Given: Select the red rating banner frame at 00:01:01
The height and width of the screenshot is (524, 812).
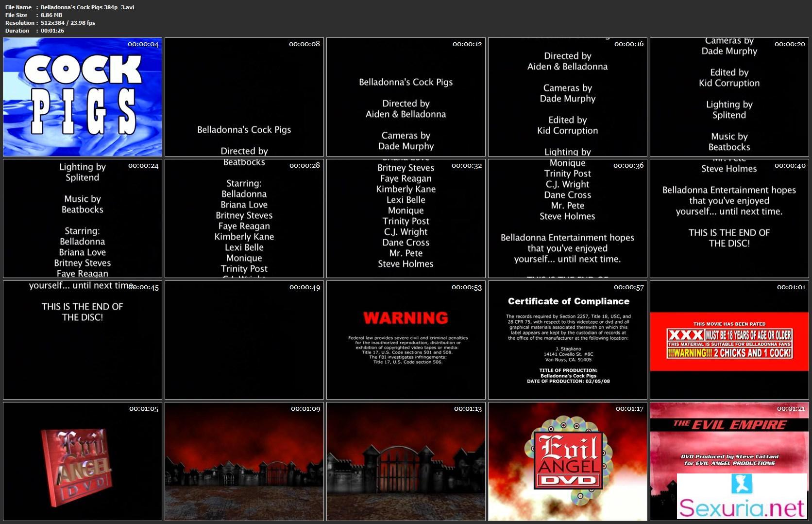Looking at the screenshot, I should (x=729, y=340).
